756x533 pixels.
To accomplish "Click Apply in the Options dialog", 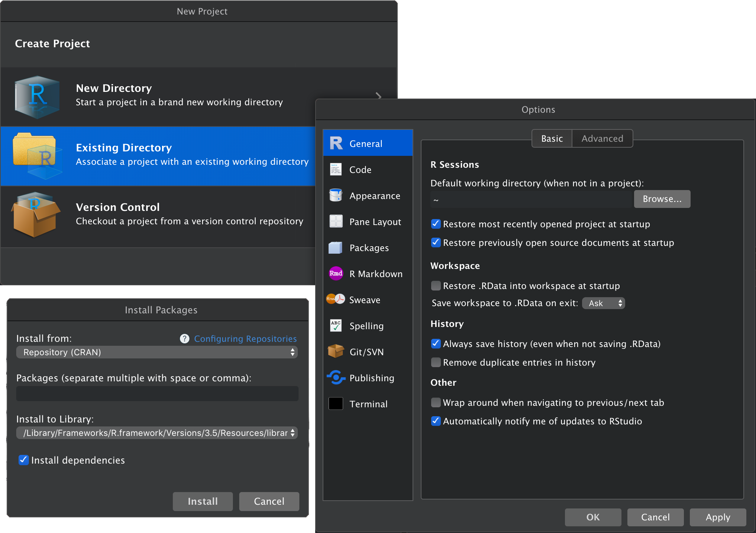I will click(718, 517).
